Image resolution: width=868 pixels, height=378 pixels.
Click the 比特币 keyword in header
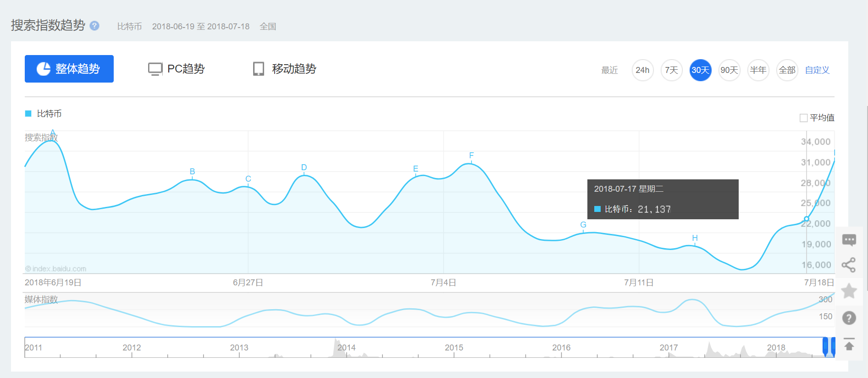coord(130,27)
